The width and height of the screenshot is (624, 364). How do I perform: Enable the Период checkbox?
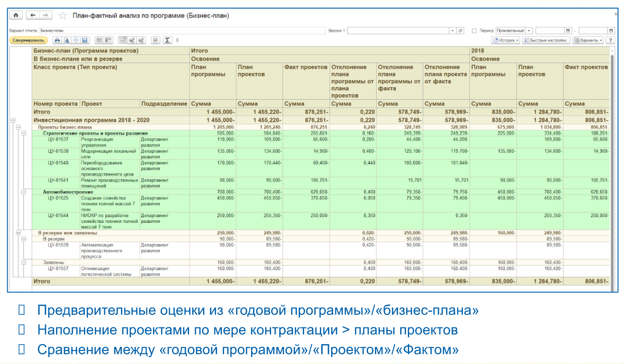point(474,31)
